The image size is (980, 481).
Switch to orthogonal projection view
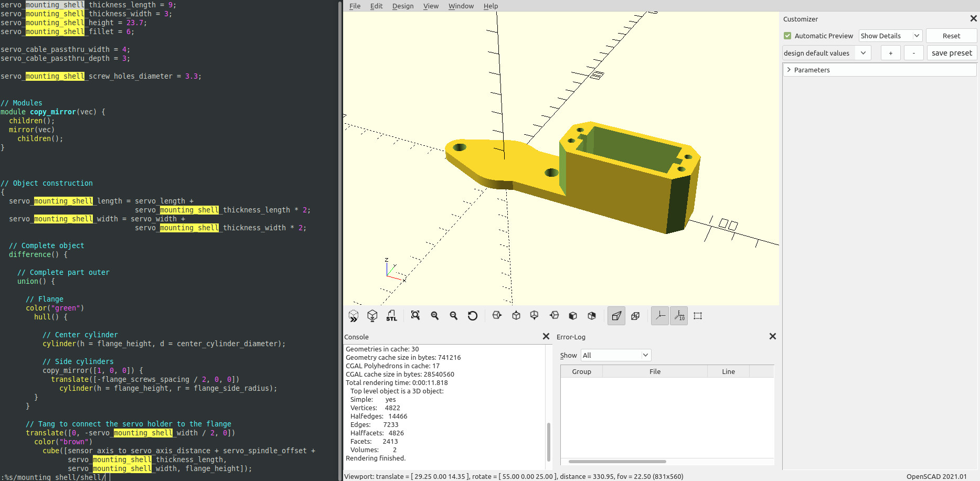click(635, 316)
